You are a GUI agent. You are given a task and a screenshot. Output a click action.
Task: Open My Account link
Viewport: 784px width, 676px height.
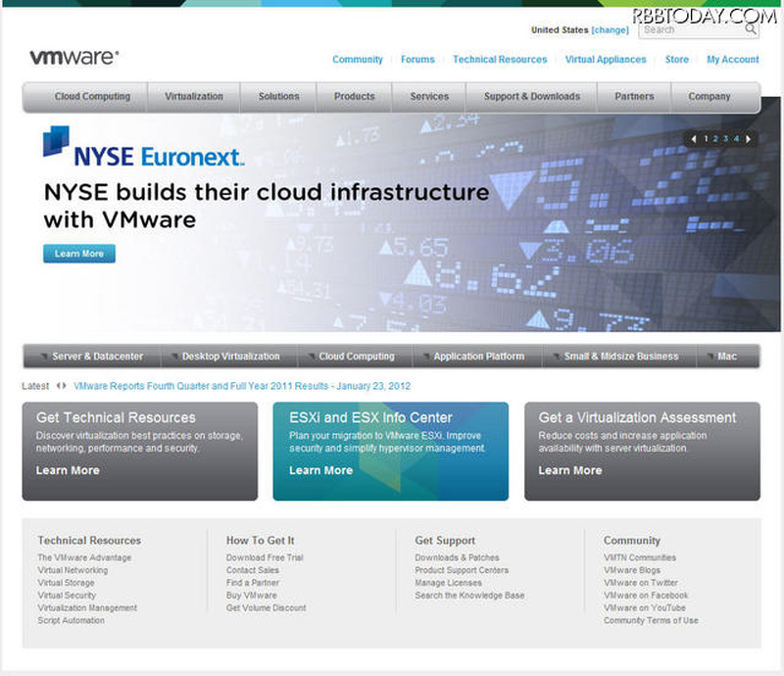pyautogui.click(x=732, y=60)
